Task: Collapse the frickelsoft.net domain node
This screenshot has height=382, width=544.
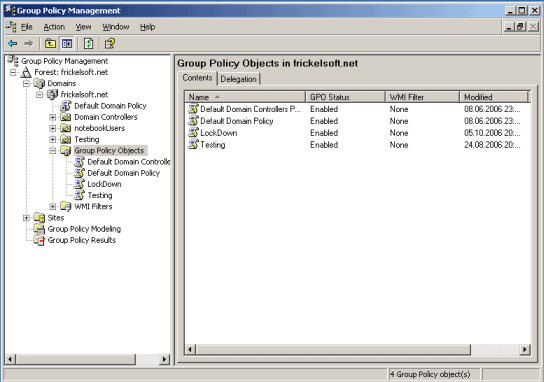Action: pos(40,95)
